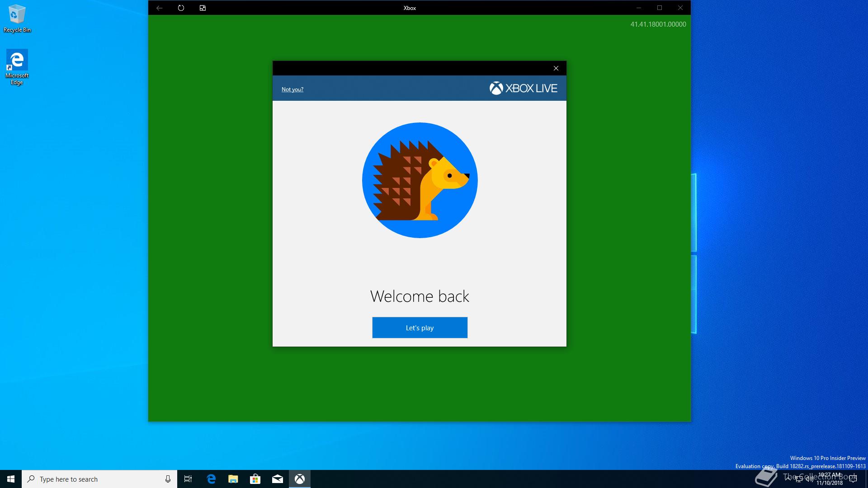Click the Welcome back heading

(x=420, y=296)
